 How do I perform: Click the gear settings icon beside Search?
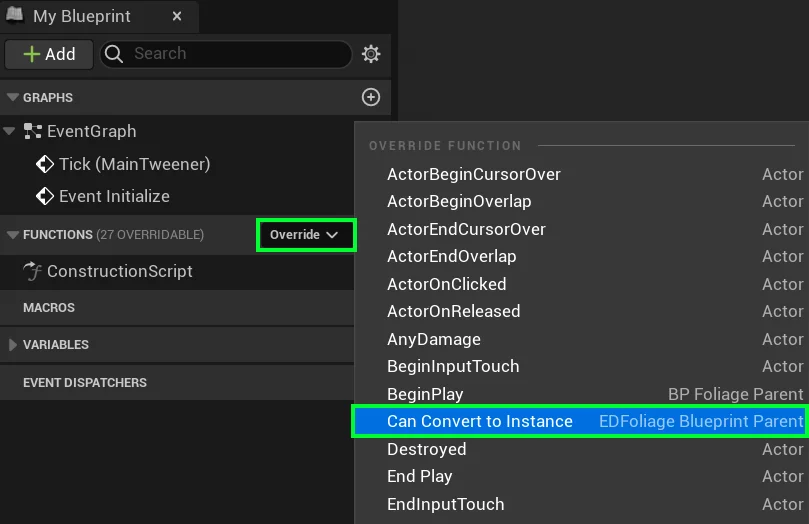click(371, 54)
